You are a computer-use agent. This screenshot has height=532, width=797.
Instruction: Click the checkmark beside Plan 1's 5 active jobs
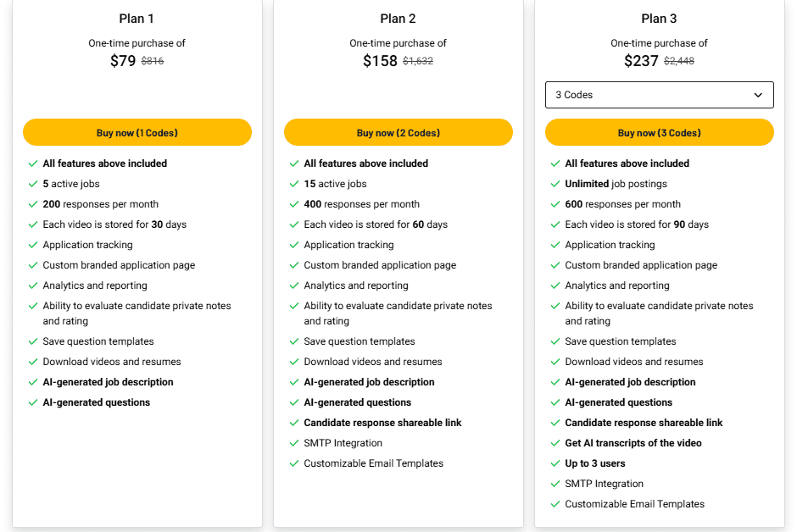tap(32, 184)
